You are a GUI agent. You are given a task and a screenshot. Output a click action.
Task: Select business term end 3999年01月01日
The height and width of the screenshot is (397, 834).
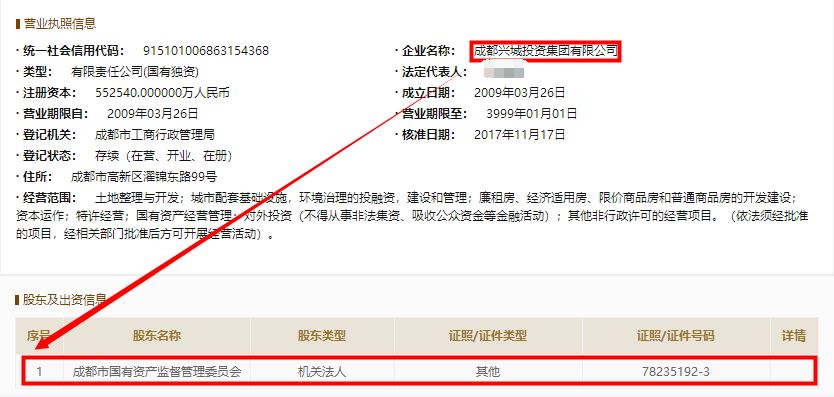coord(531,114)
